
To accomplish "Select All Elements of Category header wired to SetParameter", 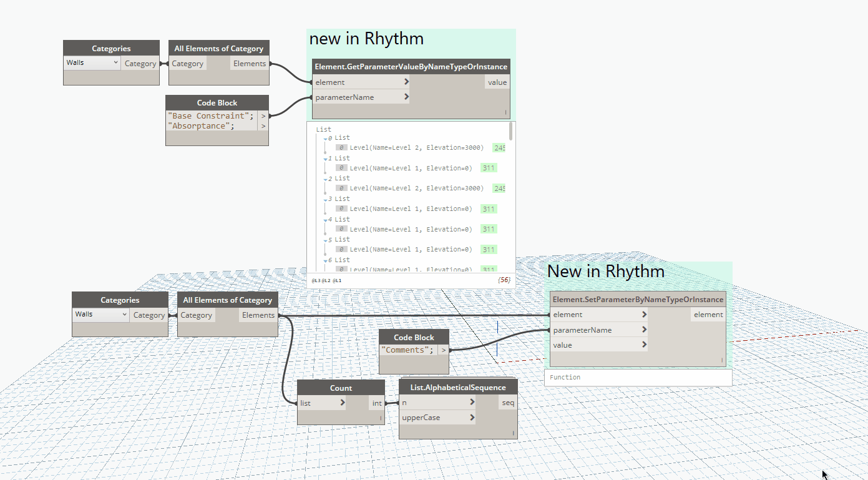I will point(228,300).
